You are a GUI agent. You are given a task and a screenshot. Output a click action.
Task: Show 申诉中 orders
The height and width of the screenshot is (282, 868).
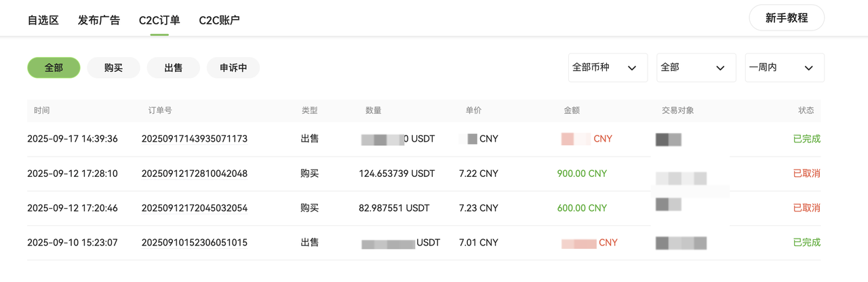click(x=233, y=68)
